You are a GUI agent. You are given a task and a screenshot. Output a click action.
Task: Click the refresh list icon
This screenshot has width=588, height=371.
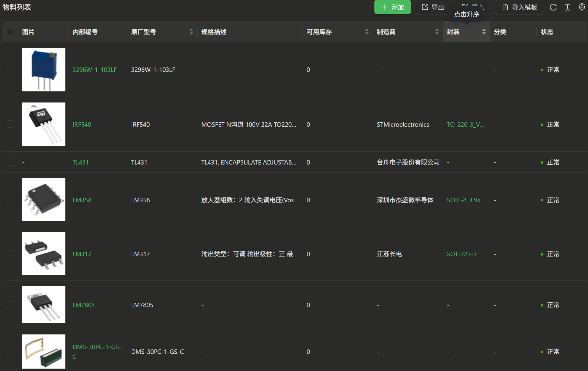pos(553,7)
